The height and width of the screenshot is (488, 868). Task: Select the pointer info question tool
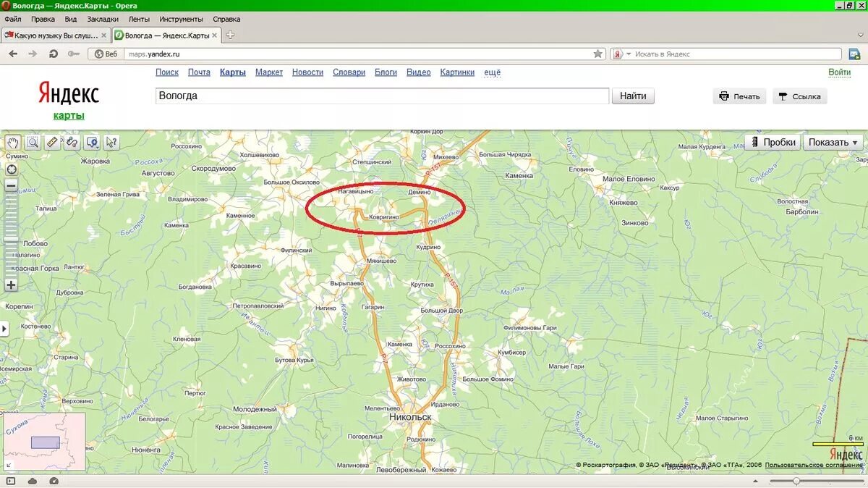[111, 142]
